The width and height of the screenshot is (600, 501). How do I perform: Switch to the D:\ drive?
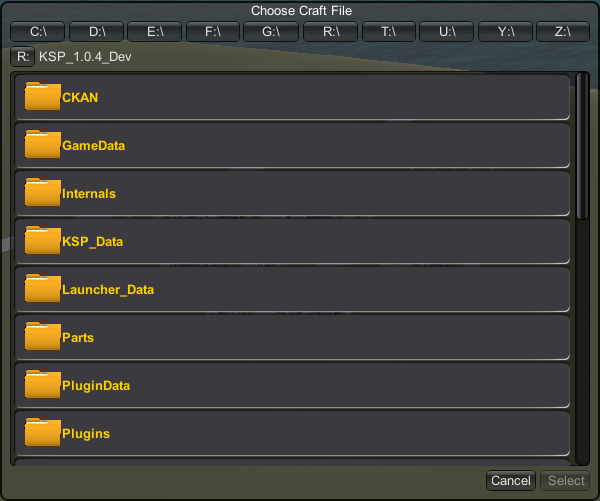96,31
